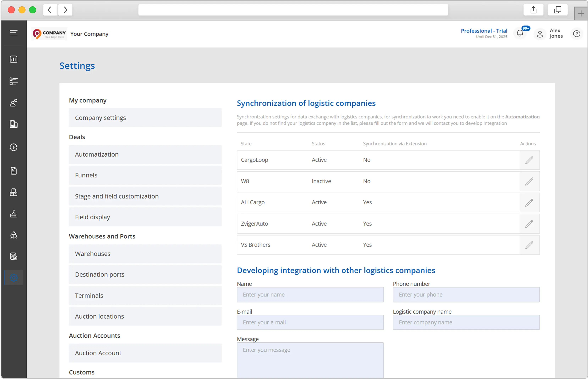Click the E-mail input field

pos(310,322)
